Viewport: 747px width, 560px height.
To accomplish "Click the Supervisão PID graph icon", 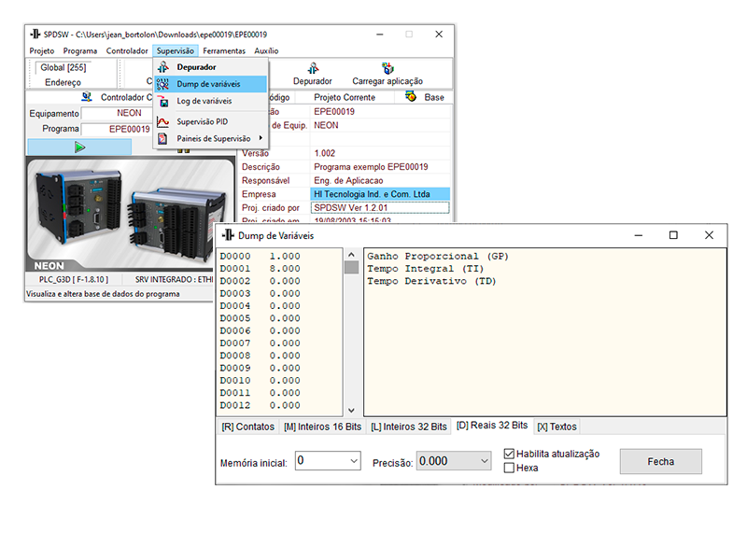I will click(x=162, y=122).
